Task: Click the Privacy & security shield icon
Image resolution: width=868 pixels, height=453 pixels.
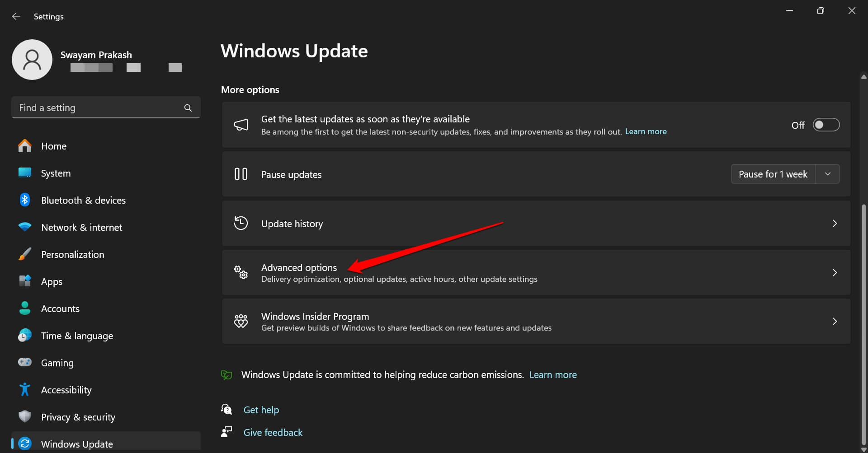Action: [25, 416]
